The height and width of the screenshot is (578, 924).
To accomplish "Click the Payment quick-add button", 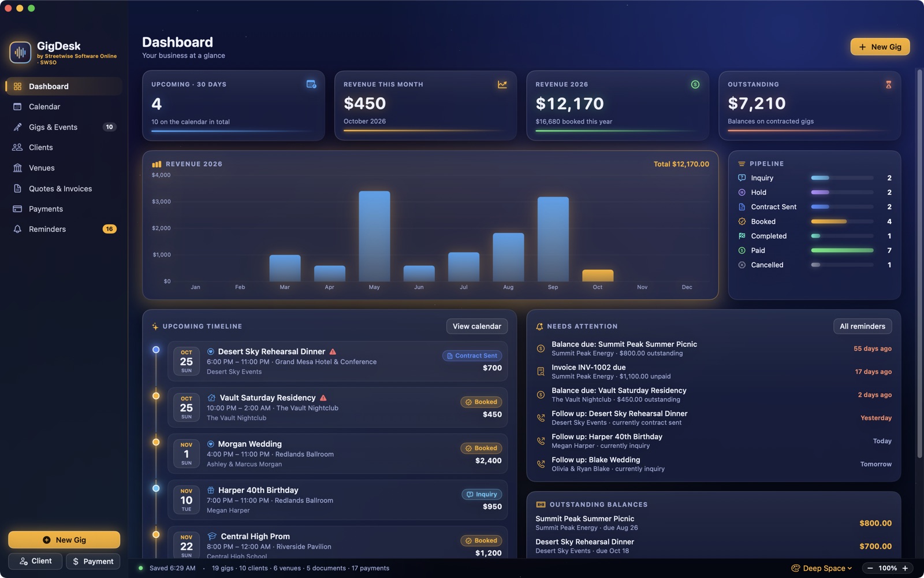I will [93, 561].
